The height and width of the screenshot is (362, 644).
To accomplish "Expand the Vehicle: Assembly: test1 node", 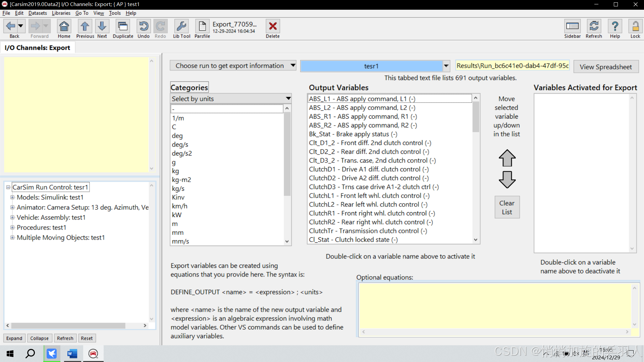I will click(x=12, y=218).
